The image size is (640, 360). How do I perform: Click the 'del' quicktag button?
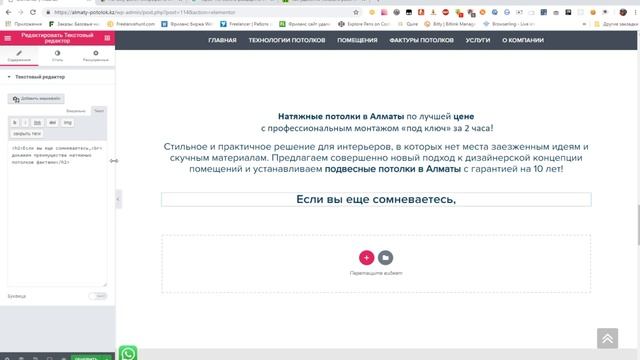pyautogui.click(x=52, y=122)
